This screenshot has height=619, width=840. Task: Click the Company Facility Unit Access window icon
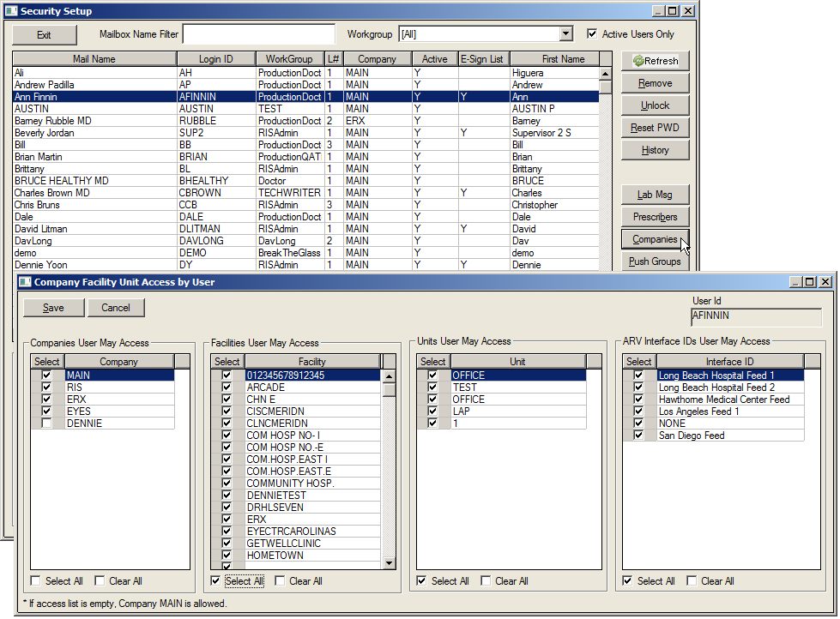[24, 282]
